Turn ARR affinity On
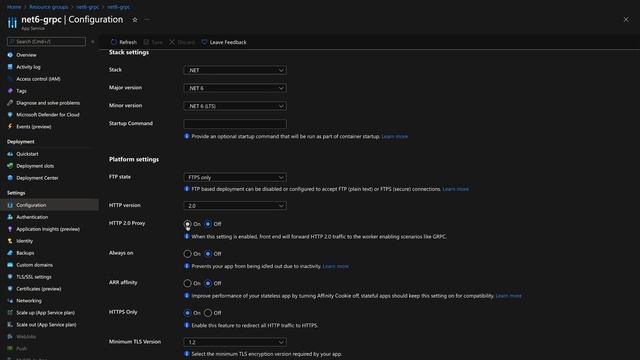 [187, 283]
